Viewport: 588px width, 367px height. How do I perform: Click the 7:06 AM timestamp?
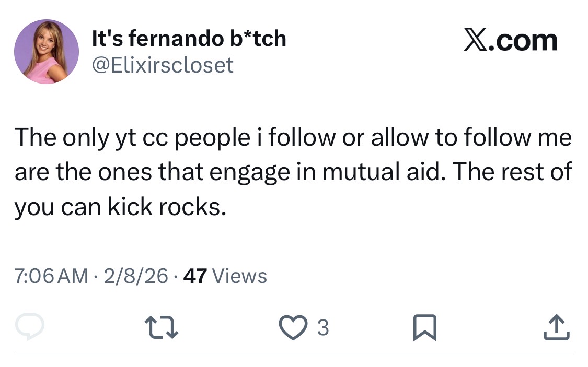(x=51, y=276)
